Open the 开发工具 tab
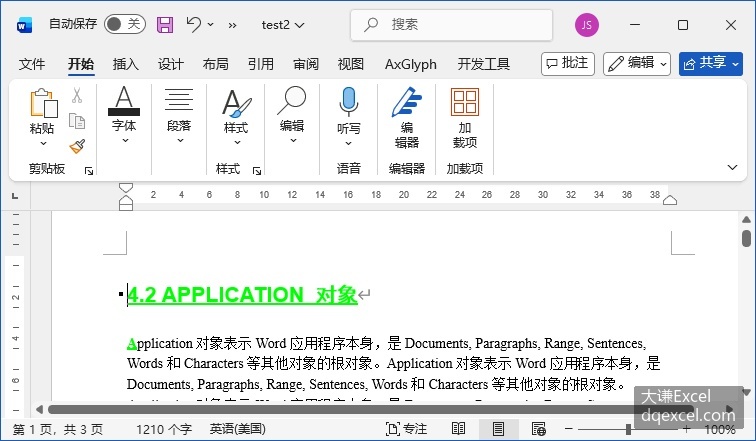The image size is (756, 441). tap(484, 64)
